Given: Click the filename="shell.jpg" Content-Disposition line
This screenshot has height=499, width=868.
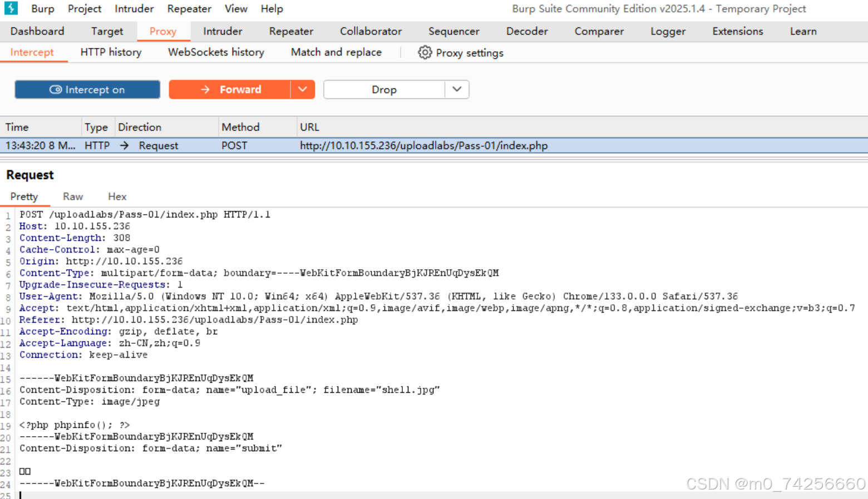Looking at the screenshot, I should coord(229,389).
